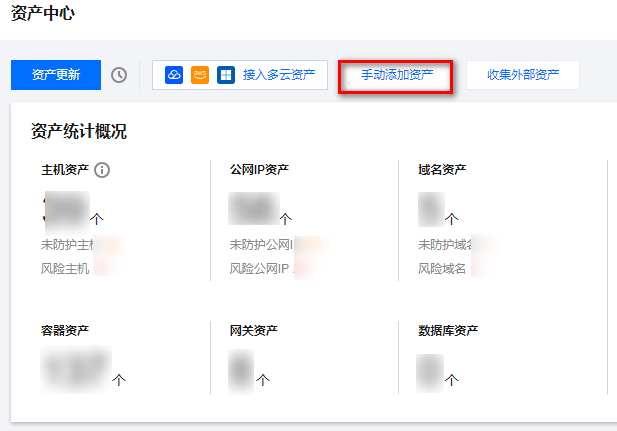Click the 未防护主机 label

click(x=68, y=245)
